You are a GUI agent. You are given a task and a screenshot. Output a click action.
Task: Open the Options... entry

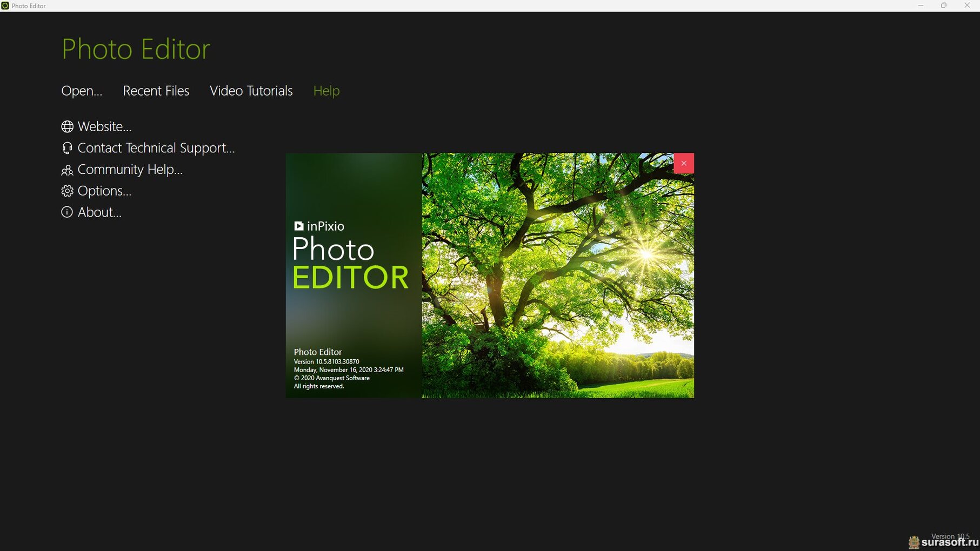(104, 191)
